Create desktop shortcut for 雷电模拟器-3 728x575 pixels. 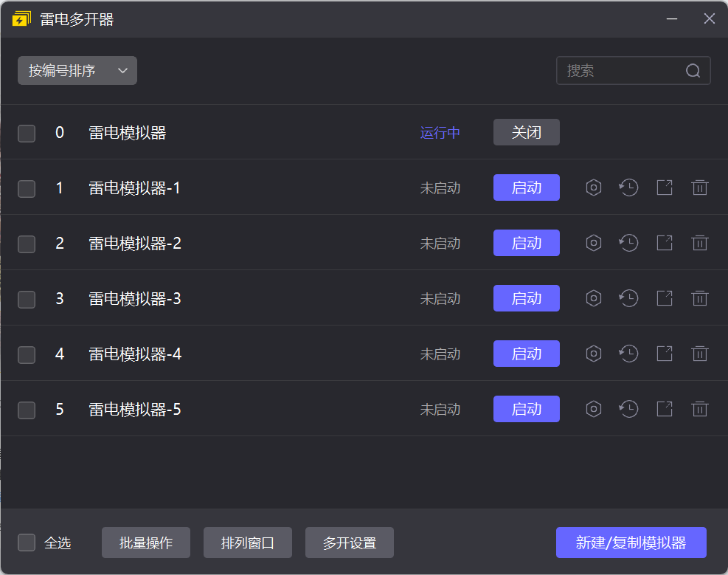[x=665, y=298]
